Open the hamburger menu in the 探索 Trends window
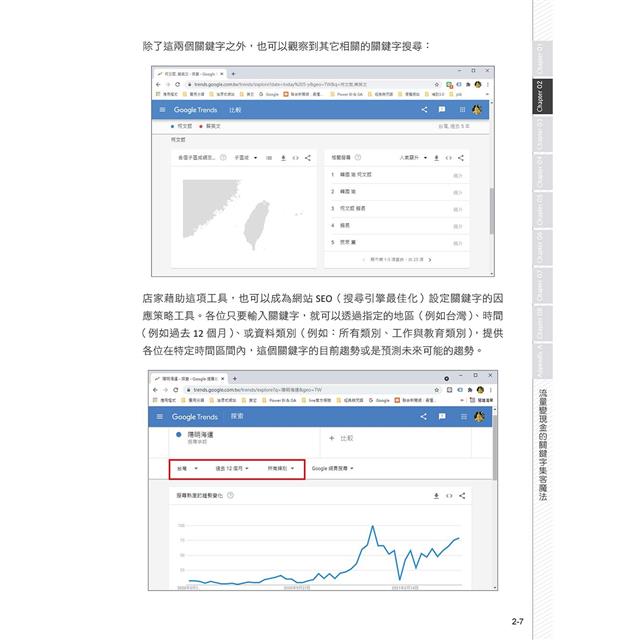 160,416
